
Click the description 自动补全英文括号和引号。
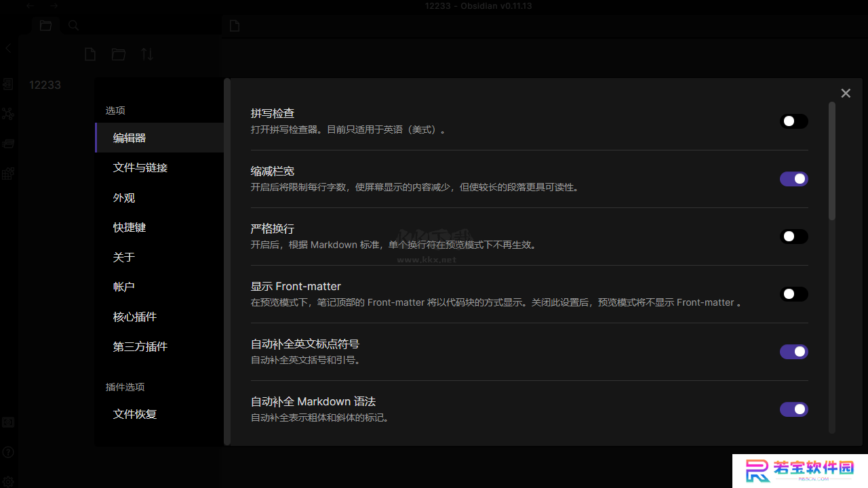pyautogui.click(x=307, y=360)
